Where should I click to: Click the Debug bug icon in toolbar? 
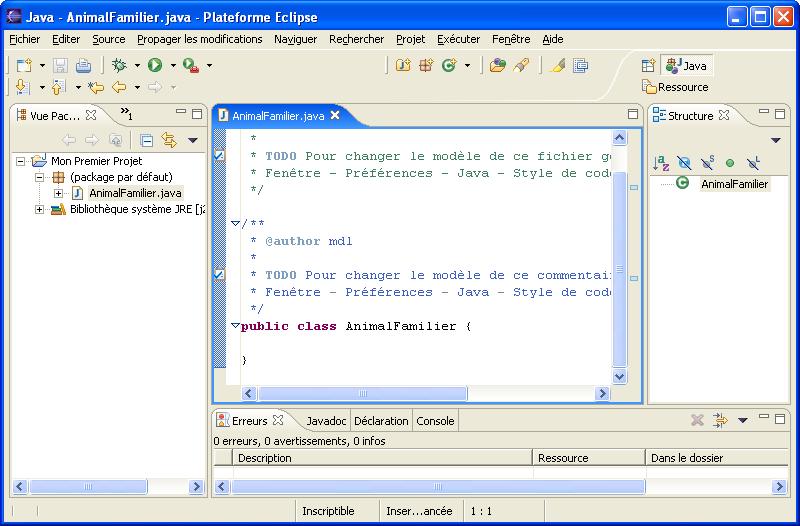tap(119, 65)
